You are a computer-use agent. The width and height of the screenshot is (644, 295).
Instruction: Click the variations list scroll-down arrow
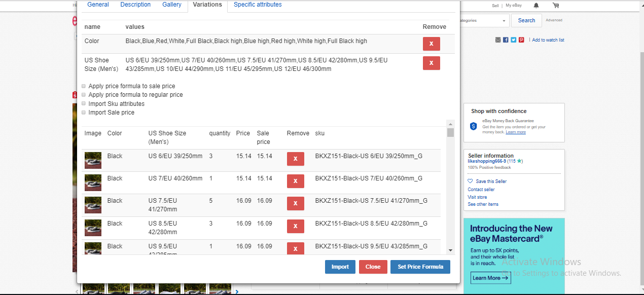tap(450, 250)
